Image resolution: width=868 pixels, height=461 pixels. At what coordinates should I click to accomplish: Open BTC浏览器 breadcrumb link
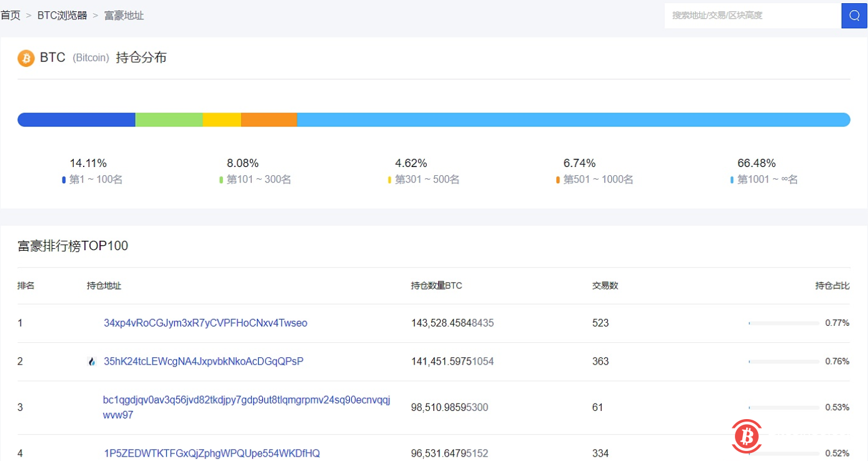coord(62,16)
